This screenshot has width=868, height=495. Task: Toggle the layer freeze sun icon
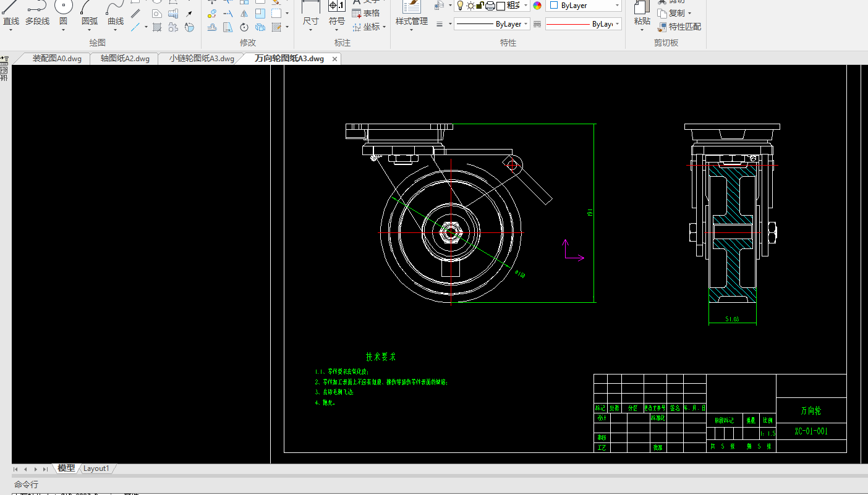(x=470, y=6)
